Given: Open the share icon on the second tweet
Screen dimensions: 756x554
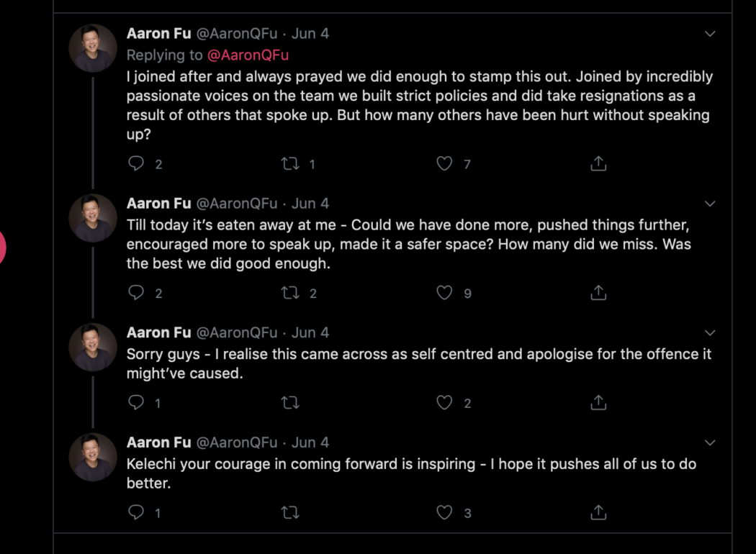Looking at the screenshot, I should pos(598,293).
